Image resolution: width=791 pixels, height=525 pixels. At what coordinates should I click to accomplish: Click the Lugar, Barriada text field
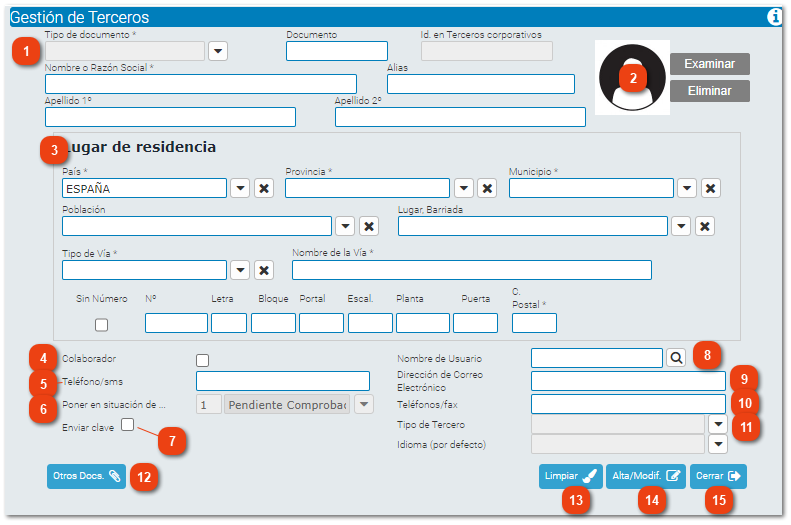click(533, 226)
